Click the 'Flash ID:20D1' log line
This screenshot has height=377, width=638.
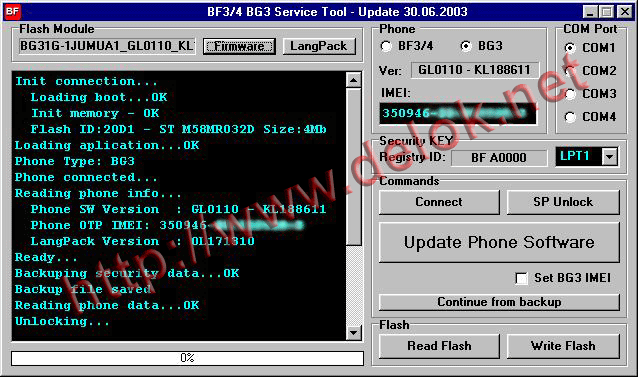pyautogui.click(x=178, y=129)
